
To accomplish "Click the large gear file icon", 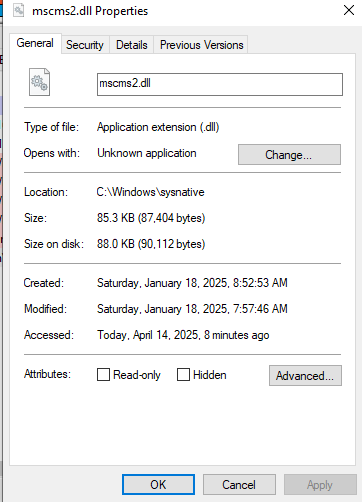I will (x=39, y=82).
